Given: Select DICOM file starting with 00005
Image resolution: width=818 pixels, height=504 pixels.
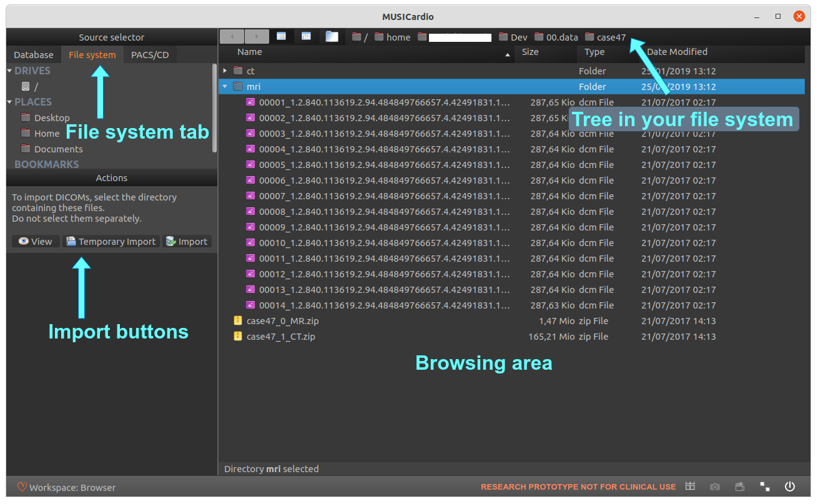Looking at the screenshot, I should (x=512, y=165).
